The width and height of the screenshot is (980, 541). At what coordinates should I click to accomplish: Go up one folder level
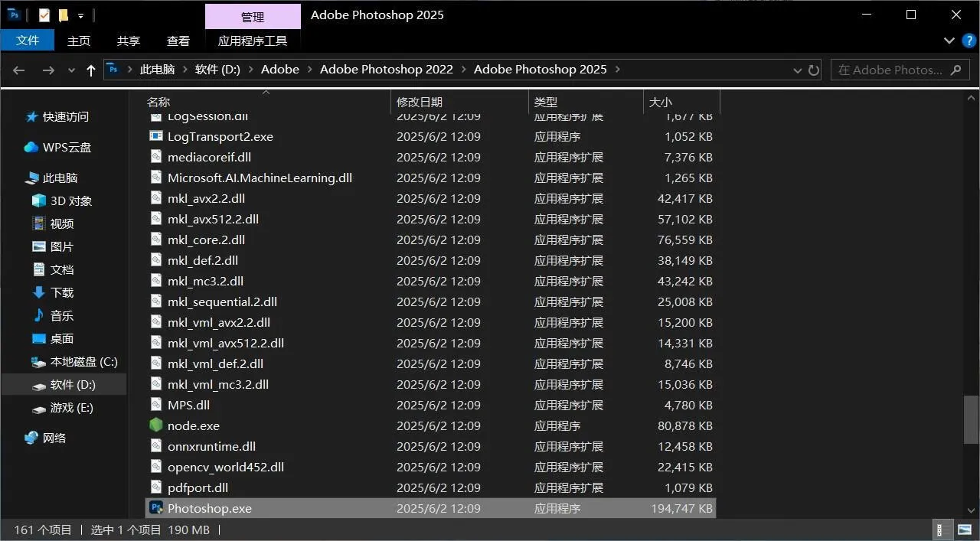[x=91, y=70]
